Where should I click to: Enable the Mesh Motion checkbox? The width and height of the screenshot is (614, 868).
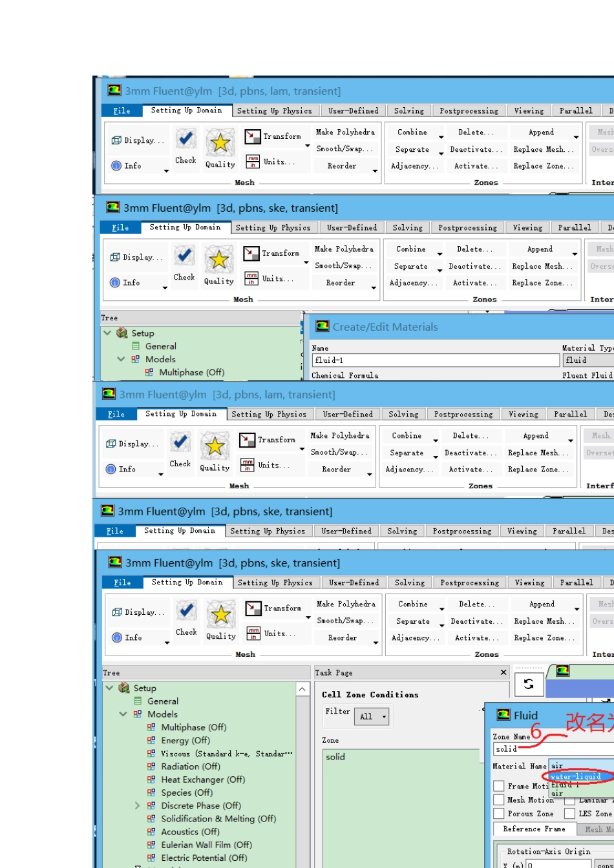click(x=499, y=800)
